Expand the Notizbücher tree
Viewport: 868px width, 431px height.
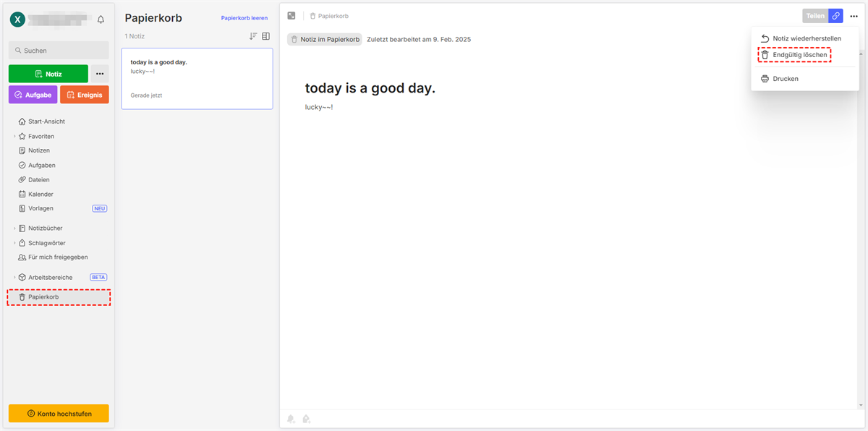[14, 229]
